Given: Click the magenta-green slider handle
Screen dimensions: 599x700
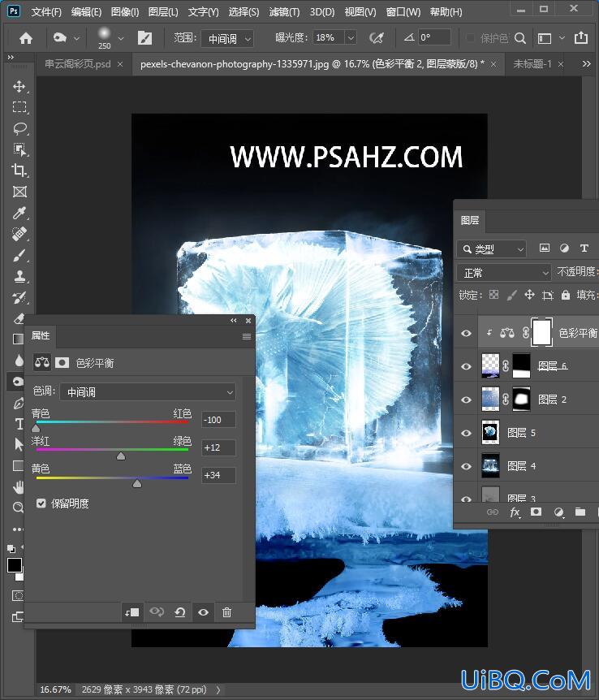Looking at the screenshot, I should click(121, 456).
